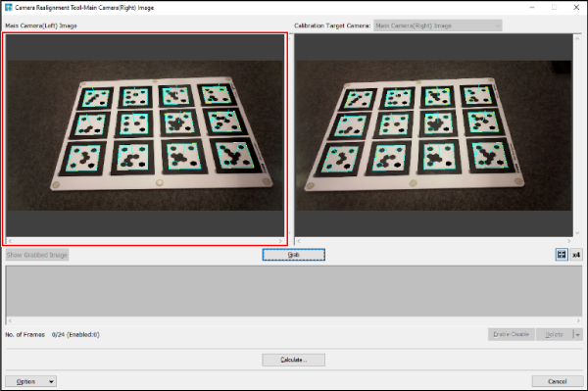
Task: Click the Main Camera(Left) image view
Action: (x=145, y=135)
